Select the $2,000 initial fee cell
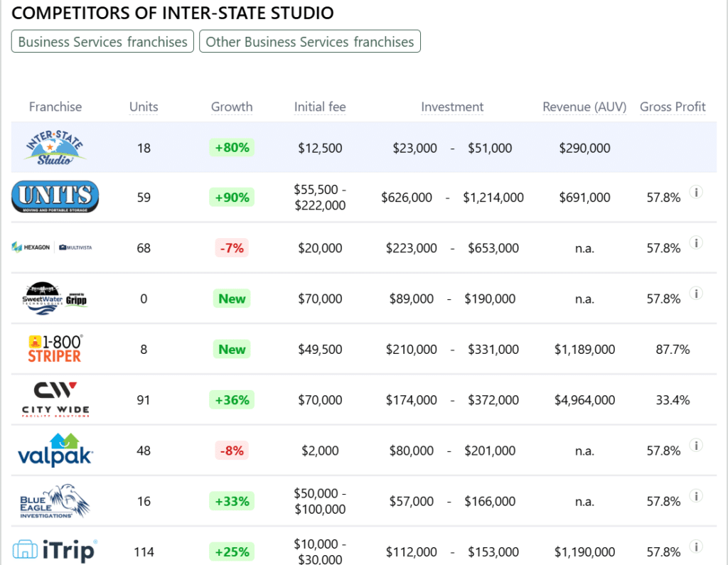Viewport: 728px width, 565px height. coord(320,451)
